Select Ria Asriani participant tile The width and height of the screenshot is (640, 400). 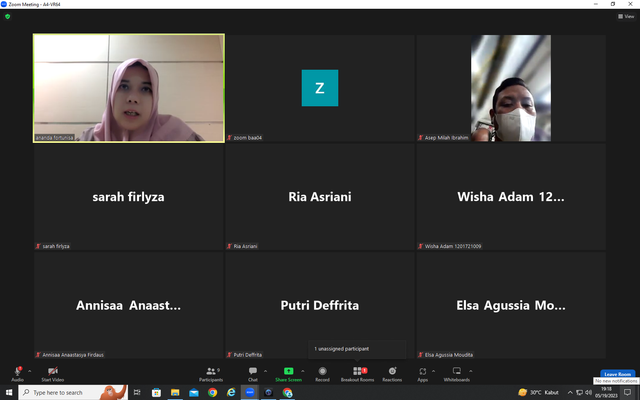point(320,197)
